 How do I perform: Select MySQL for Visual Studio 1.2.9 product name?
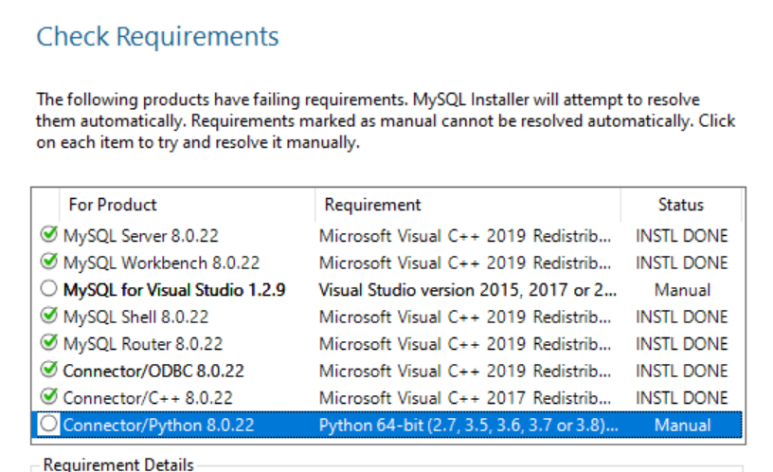tap(174, 290)
